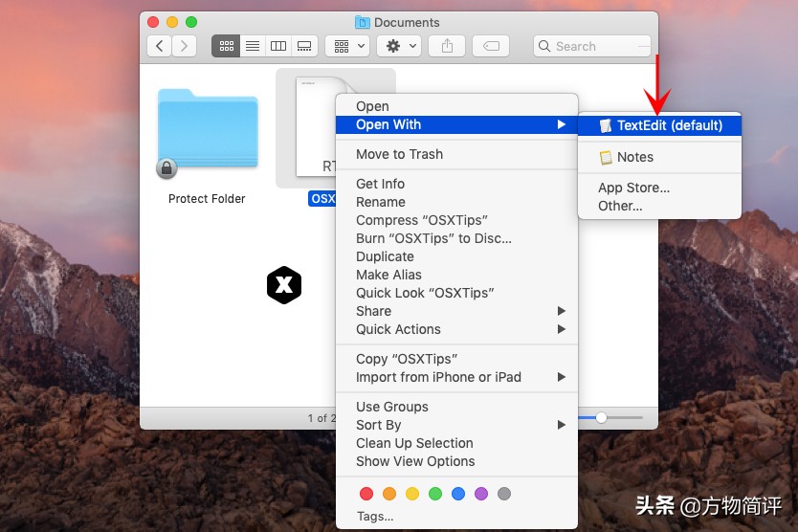
Task: Click the Edit Tags toolbar button
Action: [x=490, y=46]
